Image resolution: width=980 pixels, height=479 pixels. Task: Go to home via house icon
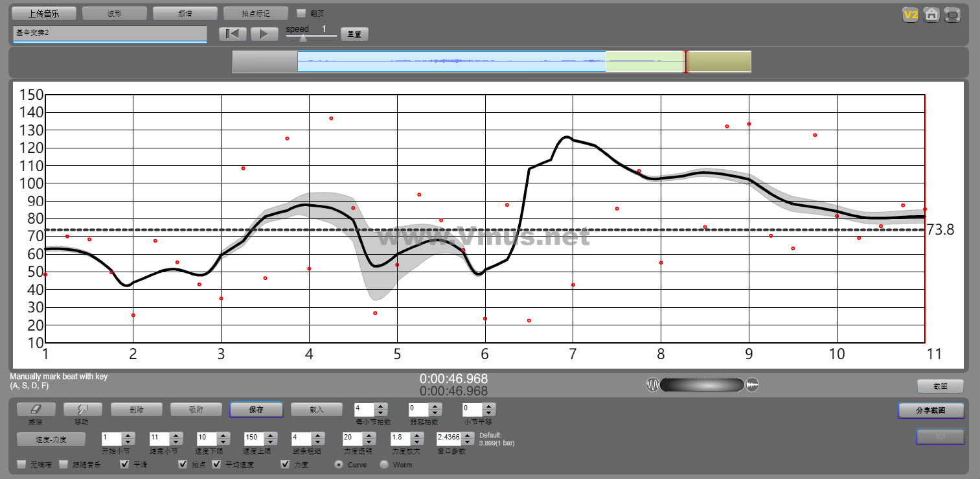click(931, 15)
